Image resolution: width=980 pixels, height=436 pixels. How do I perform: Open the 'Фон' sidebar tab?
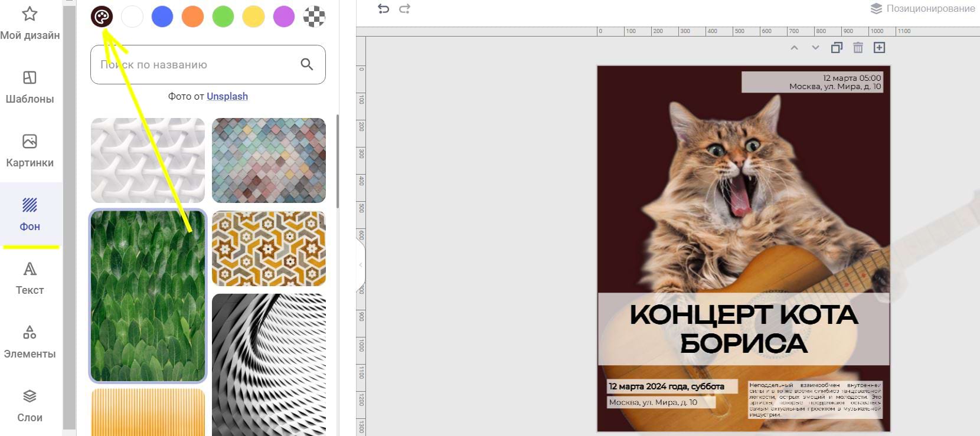pos(30,215)
